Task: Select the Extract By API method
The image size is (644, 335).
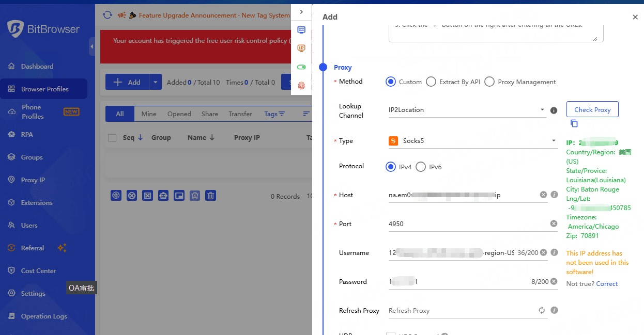Action: [x=431, y=82]
